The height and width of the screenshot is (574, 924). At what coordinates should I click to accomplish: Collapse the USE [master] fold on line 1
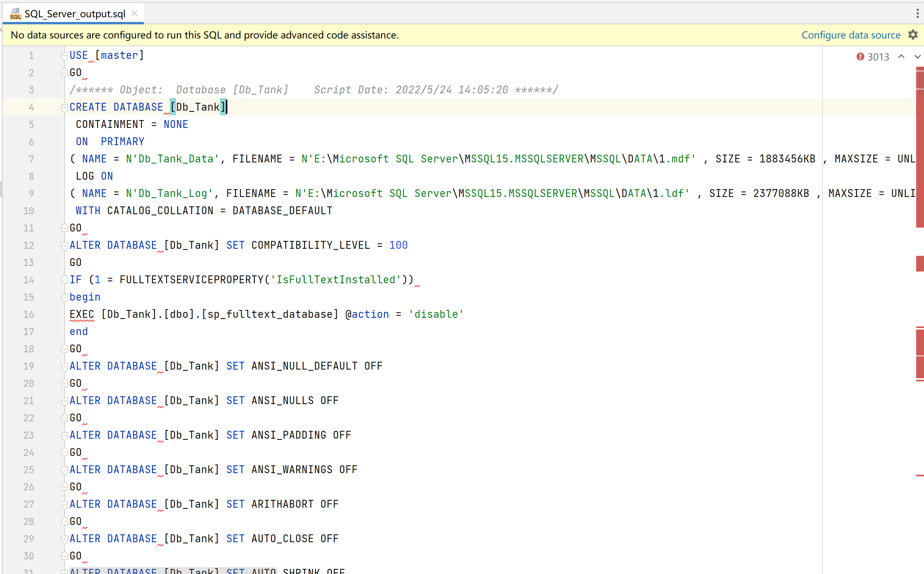coord(65,56)
